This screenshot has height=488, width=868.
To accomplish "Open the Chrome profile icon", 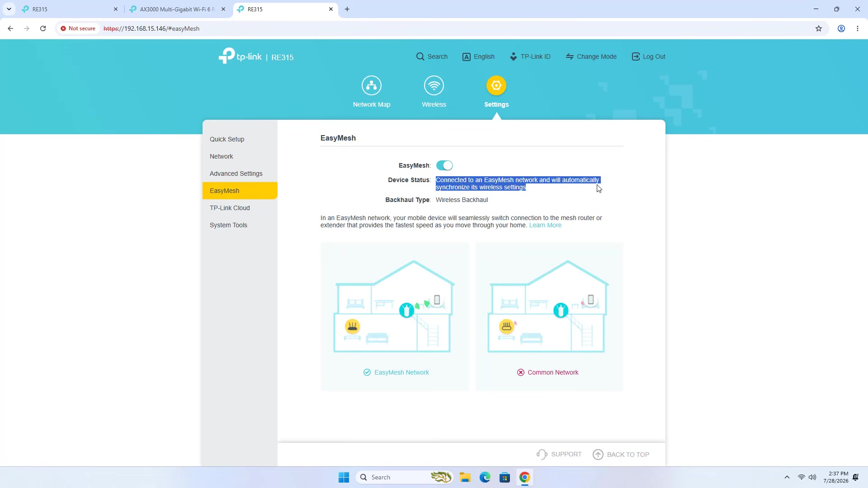I will point(841,28).
